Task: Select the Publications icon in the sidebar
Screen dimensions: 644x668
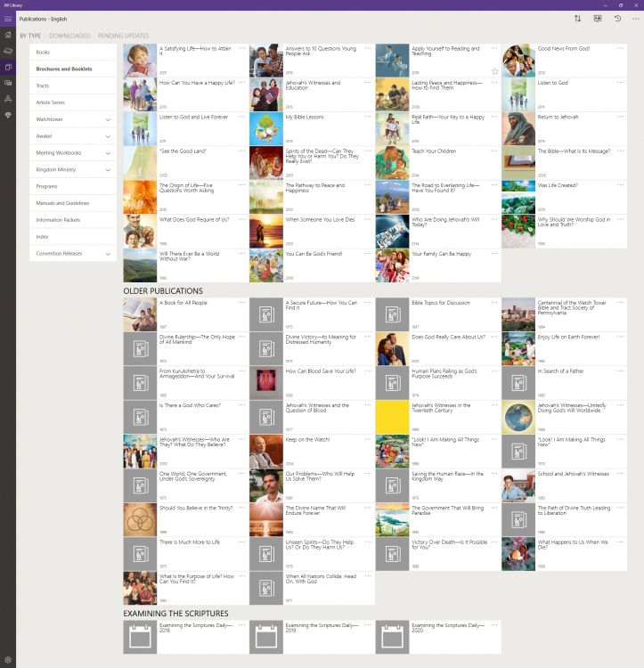Action: (8, 67)
